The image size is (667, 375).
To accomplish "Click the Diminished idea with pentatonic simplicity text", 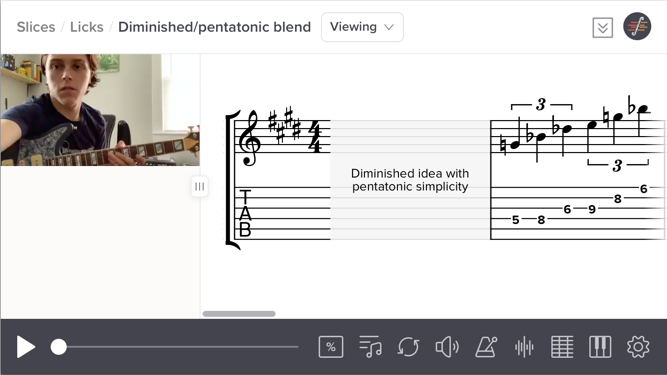I will pos(410,180).
